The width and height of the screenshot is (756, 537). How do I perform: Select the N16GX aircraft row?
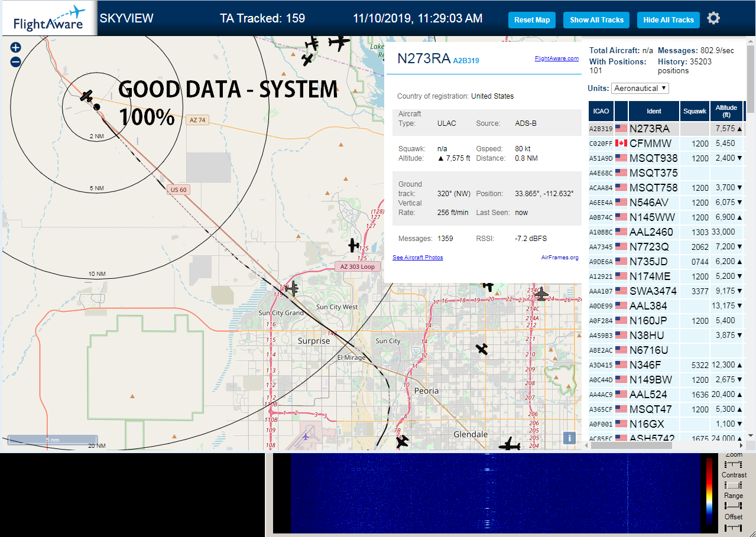666,424
